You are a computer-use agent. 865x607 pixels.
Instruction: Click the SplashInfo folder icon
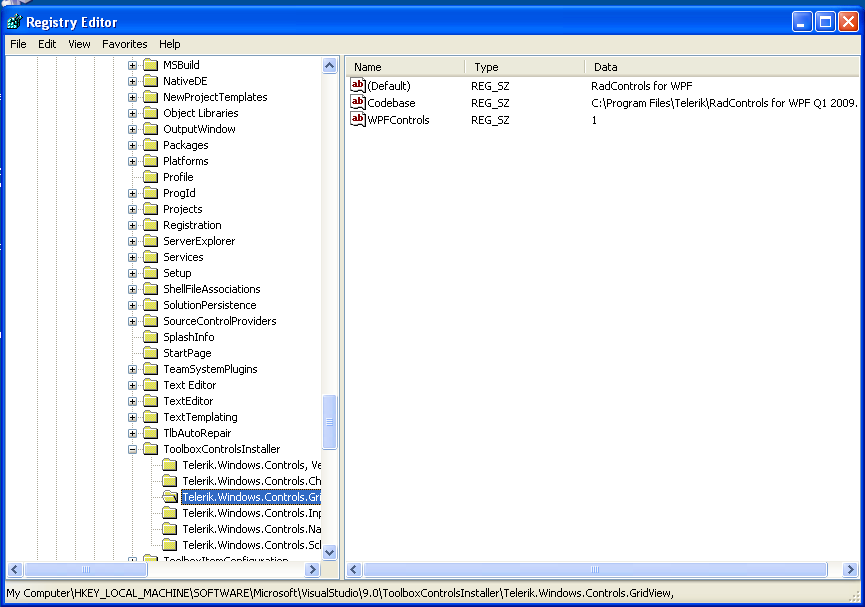[x=151, y=337]
